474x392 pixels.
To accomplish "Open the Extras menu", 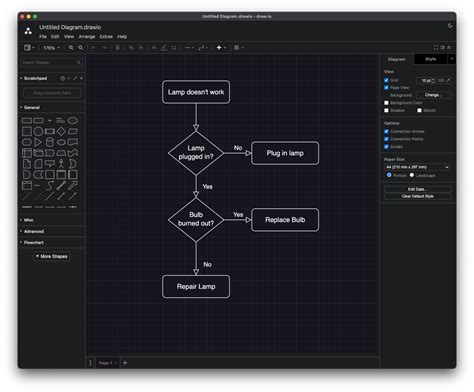I will [106, 37].
